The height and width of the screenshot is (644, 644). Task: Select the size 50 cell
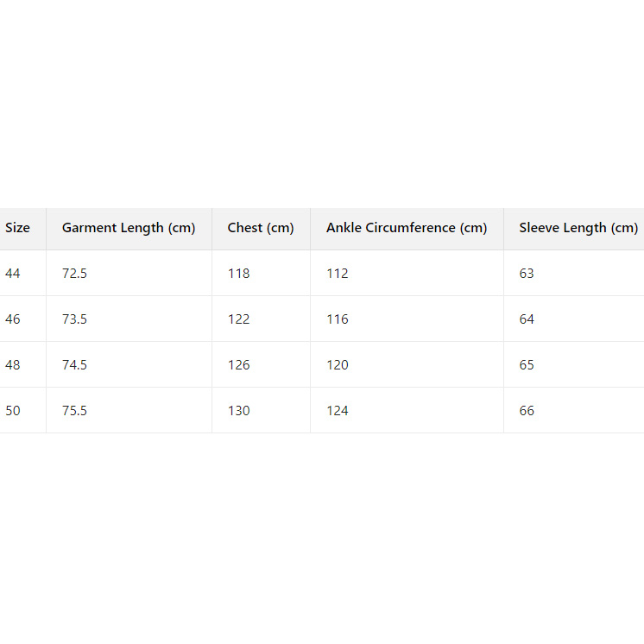(13, 411)
